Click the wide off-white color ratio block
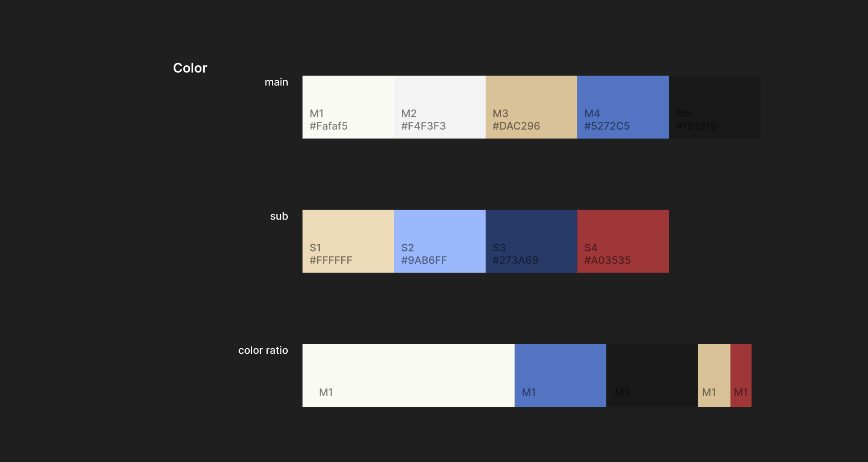This screenshot has height=462, width=868. click(x=408, y=375)
